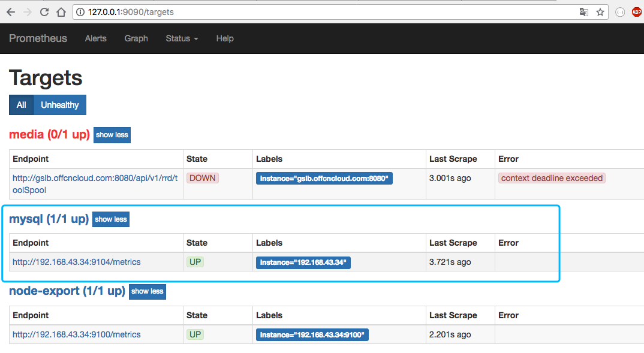Click the browser forward arrow
The image size is (644, 353).
[x=28, y=12]
